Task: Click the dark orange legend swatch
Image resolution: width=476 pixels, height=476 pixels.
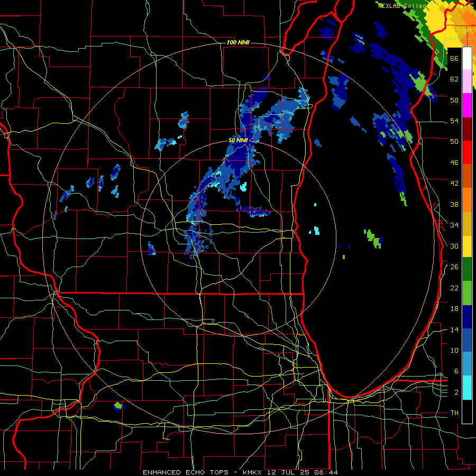Action: point(467,176)
